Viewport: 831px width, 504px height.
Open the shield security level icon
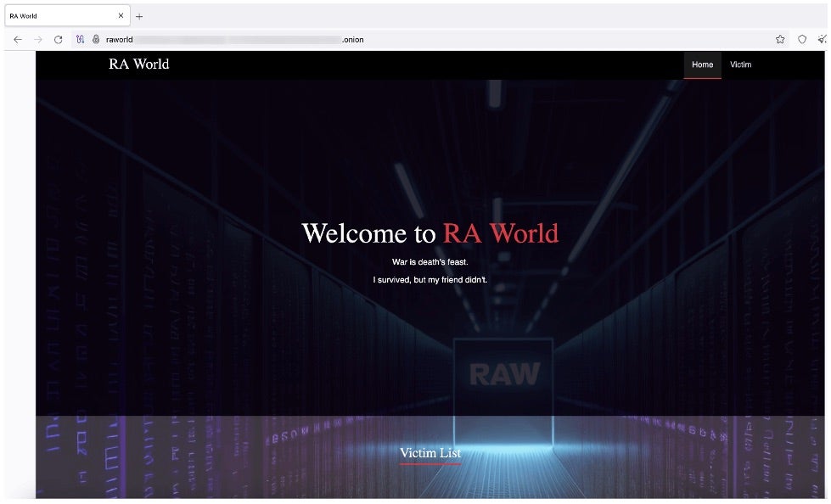click(x=801, y=39)
